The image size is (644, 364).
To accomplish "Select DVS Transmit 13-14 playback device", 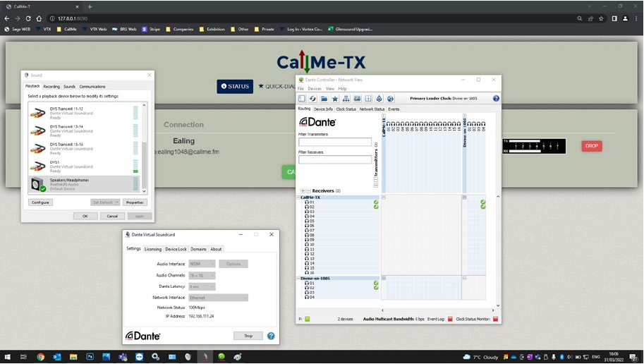I will pyautogui.click(x=85, y=131).
